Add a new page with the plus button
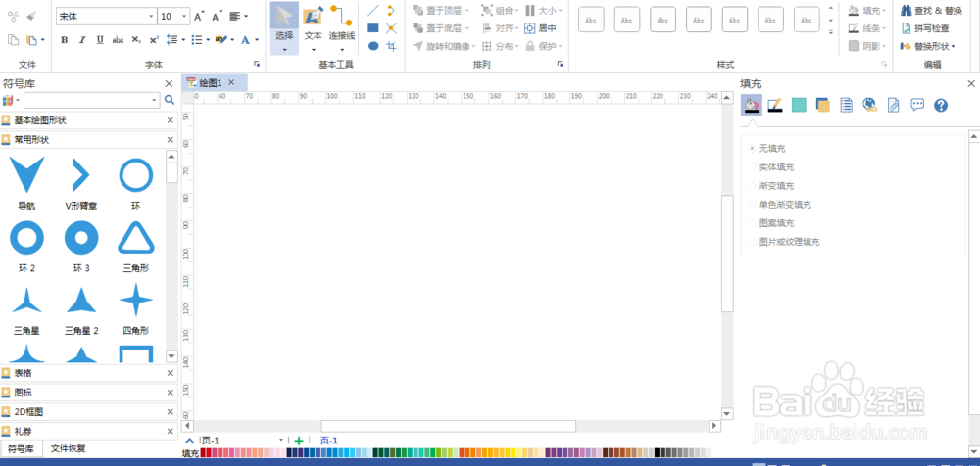The image size is (980, 466). [299, 441]
